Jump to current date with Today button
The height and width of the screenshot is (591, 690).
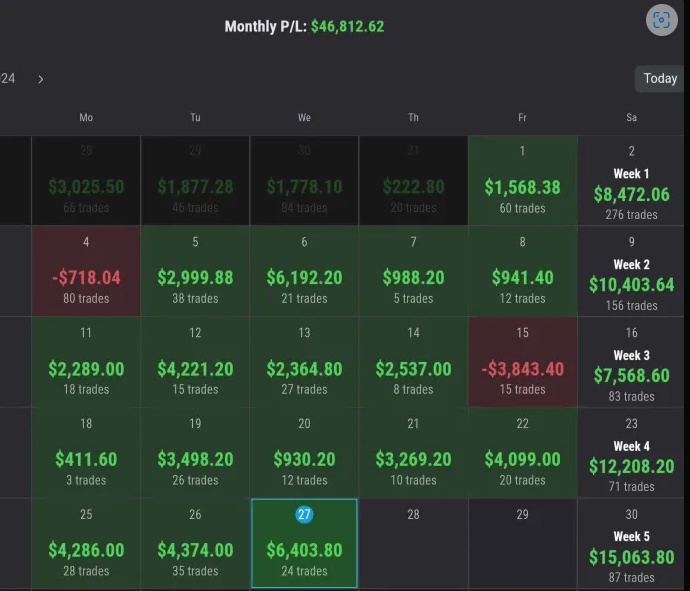[660, 78]
